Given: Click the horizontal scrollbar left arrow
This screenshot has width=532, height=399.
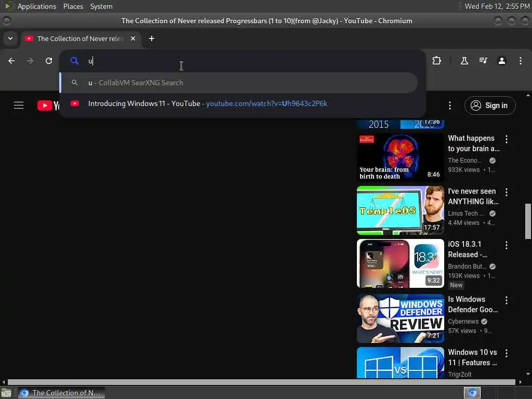Looking at the screenshot, I should (4, 382).
